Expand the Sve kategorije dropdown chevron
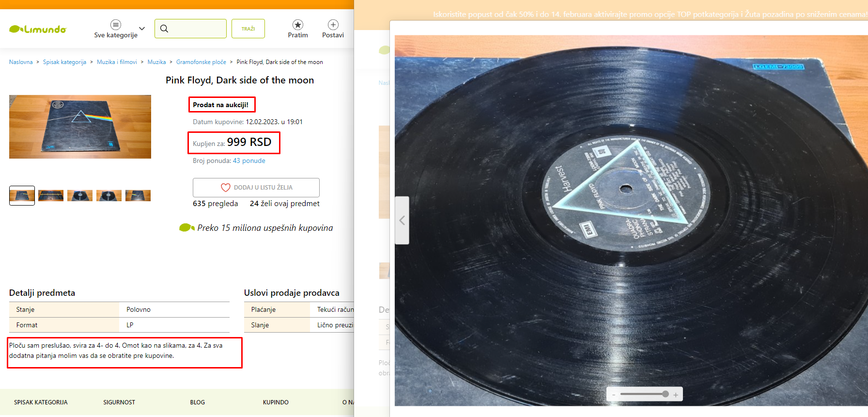This screenshot has width=868, height=417. point(142,29)
